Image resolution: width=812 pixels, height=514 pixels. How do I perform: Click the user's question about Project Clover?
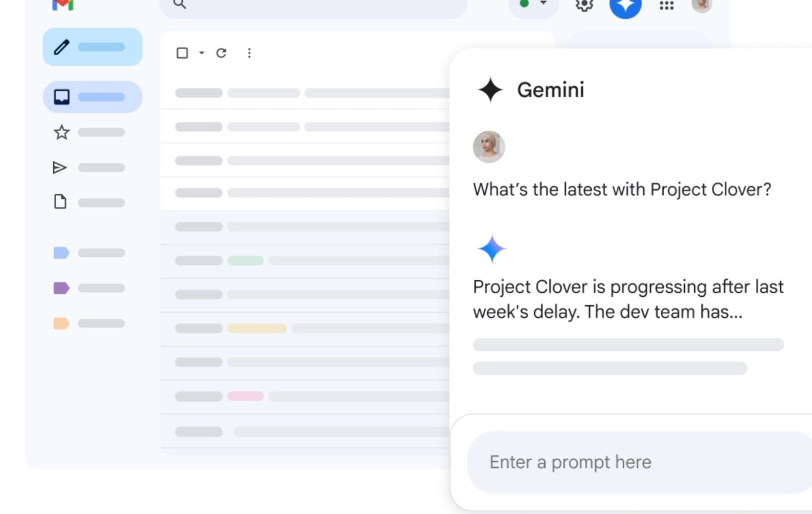(x=622, y=189)
